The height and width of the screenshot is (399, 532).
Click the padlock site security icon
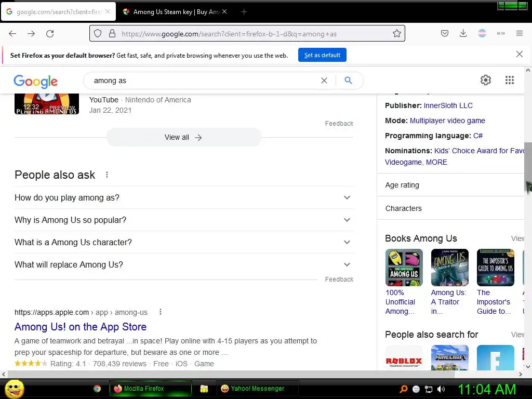(x=112, y=34)
